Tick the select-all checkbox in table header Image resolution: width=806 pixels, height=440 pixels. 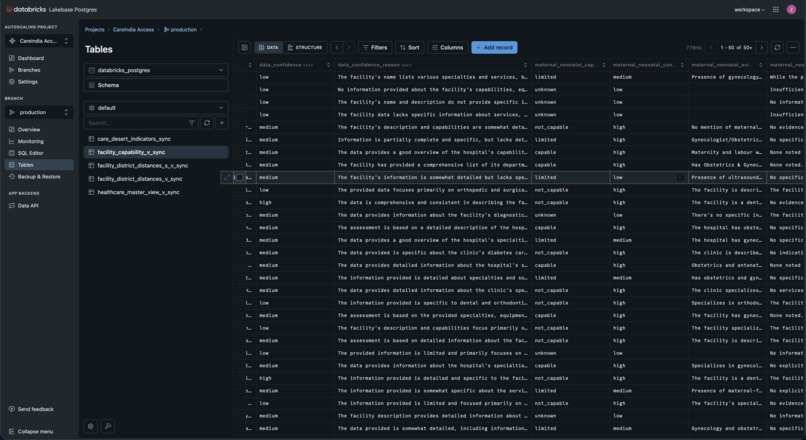(240, 65)
